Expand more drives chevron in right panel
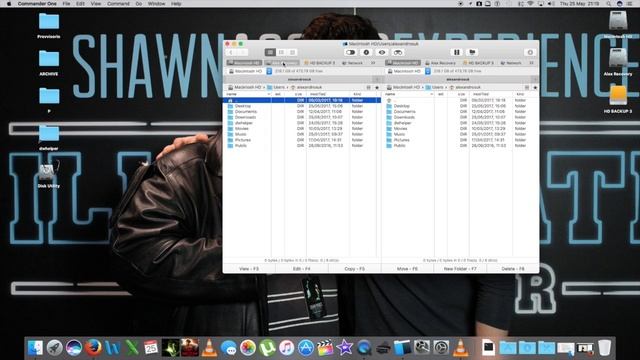The width and height of the screenshot is (640, 360). point(531,63)
